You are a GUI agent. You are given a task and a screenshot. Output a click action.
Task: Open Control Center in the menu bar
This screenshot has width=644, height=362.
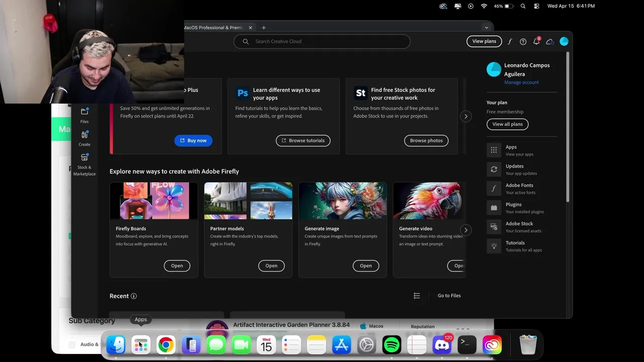536,6
